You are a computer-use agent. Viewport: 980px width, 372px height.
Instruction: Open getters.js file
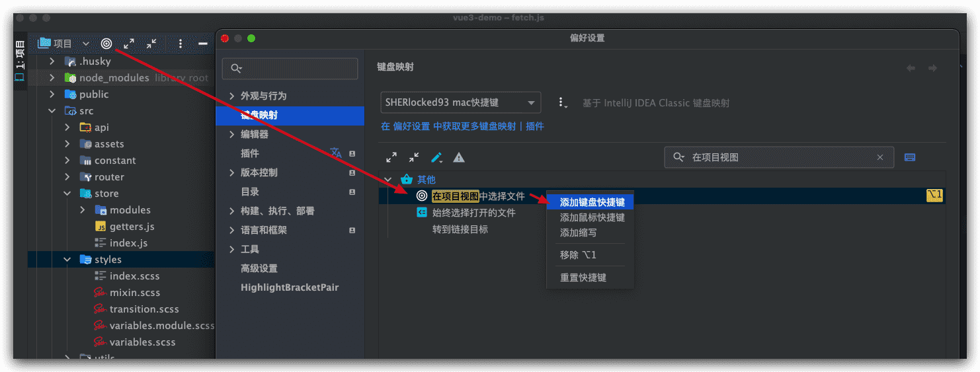[132, 227]
